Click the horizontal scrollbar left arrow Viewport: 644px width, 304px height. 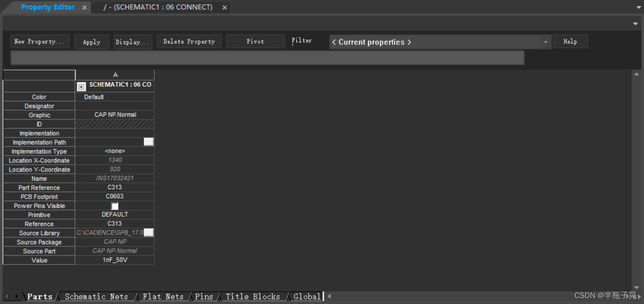tap(329, 296)
